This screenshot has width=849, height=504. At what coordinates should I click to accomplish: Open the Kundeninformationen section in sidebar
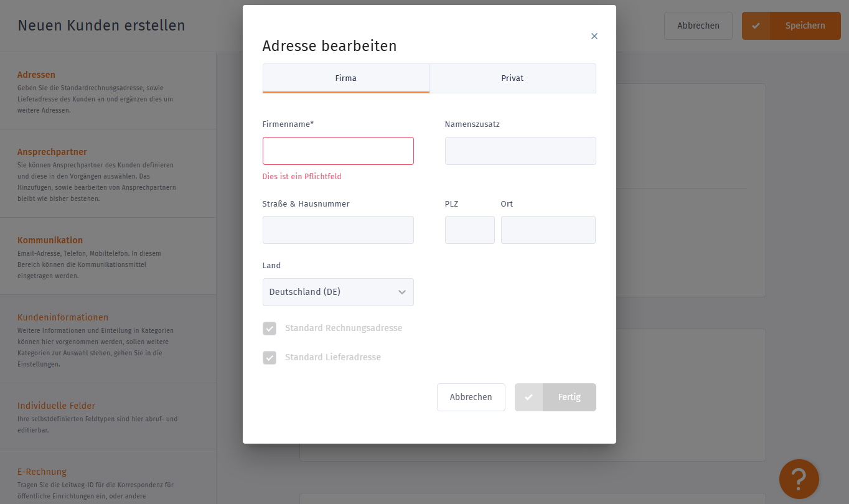point(108,339)
